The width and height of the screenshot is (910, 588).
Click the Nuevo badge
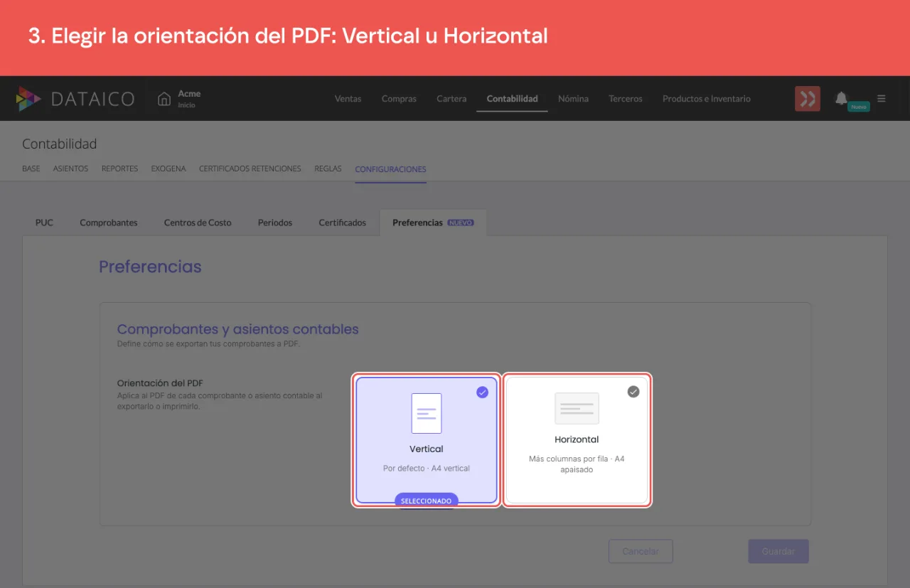pyautogui.click(x=859, y=107)
